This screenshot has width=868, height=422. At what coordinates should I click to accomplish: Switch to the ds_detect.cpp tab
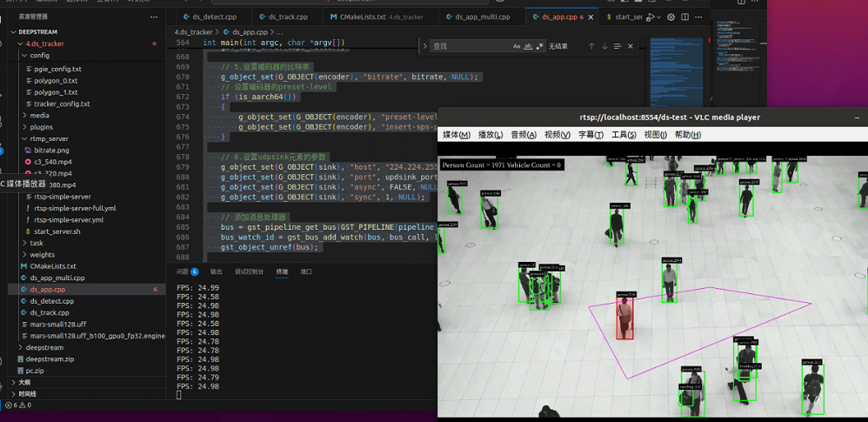(x=212, y=17)
